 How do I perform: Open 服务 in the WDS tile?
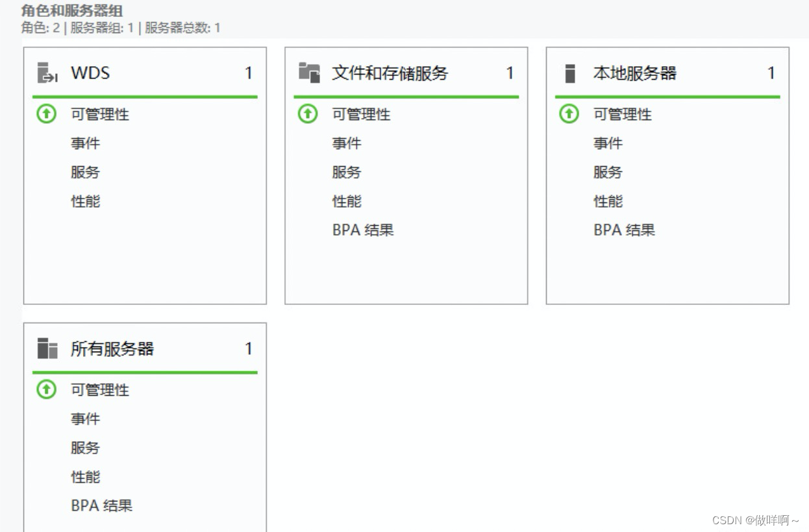point(86,173)
